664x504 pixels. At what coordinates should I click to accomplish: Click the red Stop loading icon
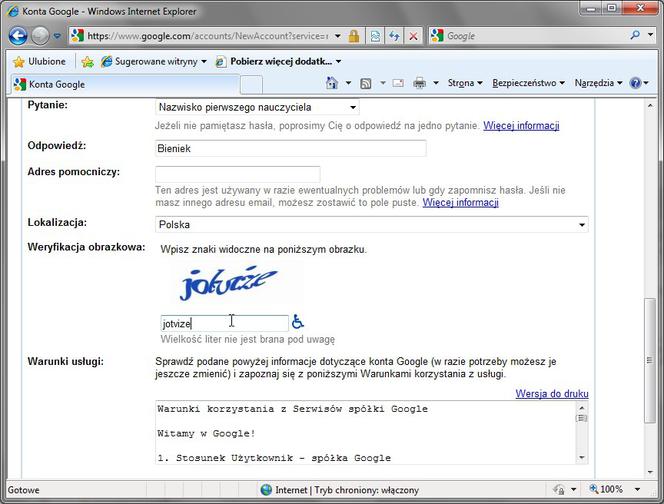[413, 36]
